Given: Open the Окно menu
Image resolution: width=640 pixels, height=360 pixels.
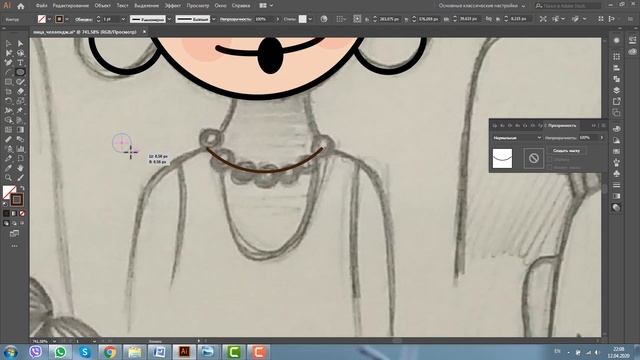Looking at the screenshot, I should pos(220,6).
